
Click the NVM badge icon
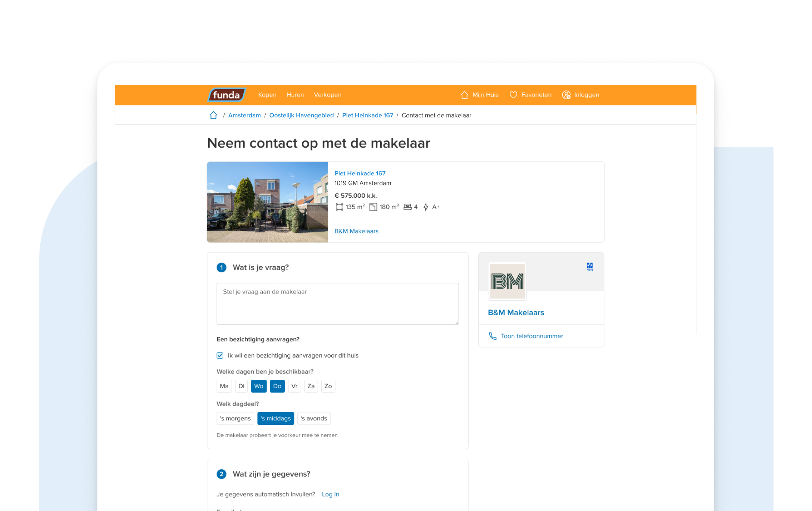[x=589, y=266]
